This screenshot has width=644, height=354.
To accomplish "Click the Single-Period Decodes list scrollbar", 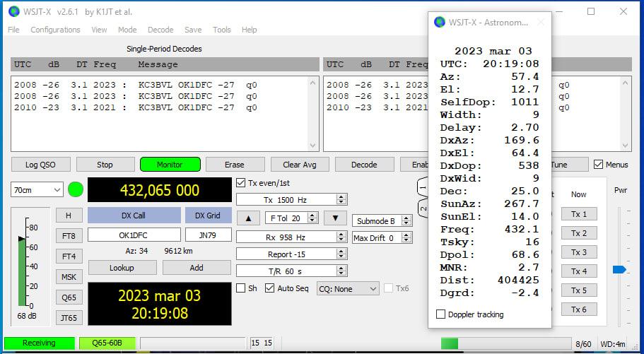I will point(313,114).
